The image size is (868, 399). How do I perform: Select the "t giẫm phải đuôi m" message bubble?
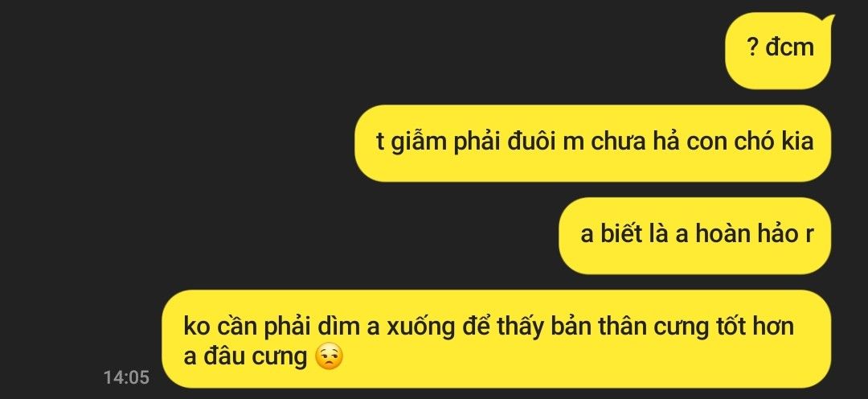593,143
